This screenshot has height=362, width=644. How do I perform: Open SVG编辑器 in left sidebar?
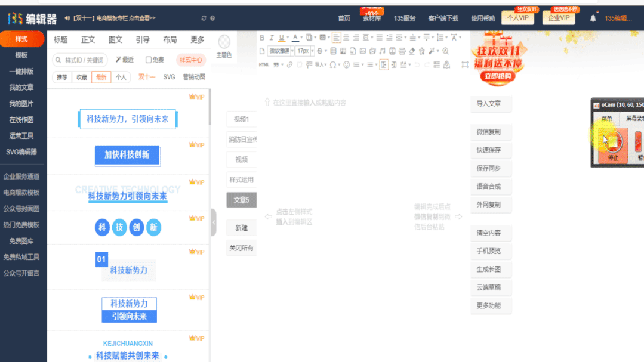point(21,152)
